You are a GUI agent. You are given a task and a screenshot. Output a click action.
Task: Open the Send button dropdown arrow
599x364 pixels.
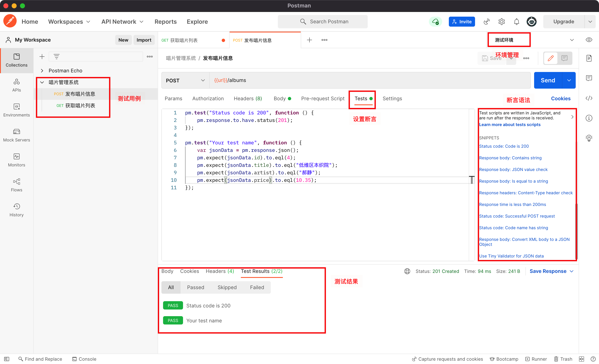coord(569,80)
